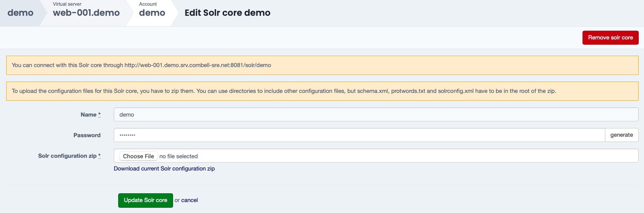Click the Solr configuration zip label

point(69,156)
